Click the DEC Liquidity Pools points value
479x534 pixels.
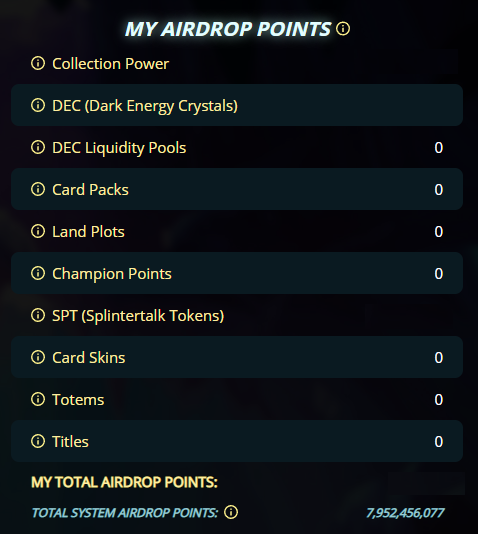pyautogui.click(x=438, y=148)
